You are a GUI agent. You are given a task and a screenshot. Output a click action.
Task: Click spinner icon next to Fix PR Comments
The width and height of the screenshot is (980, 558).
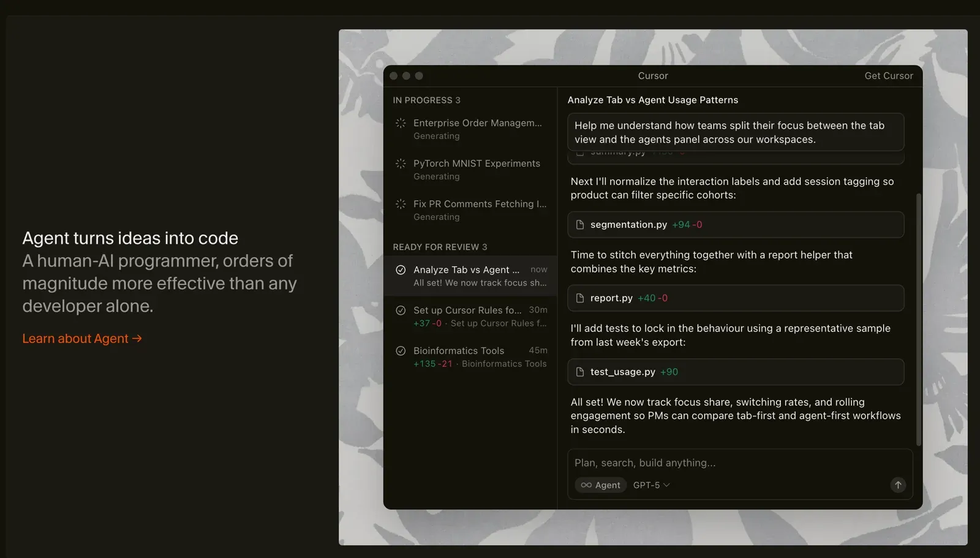[401, 204]
